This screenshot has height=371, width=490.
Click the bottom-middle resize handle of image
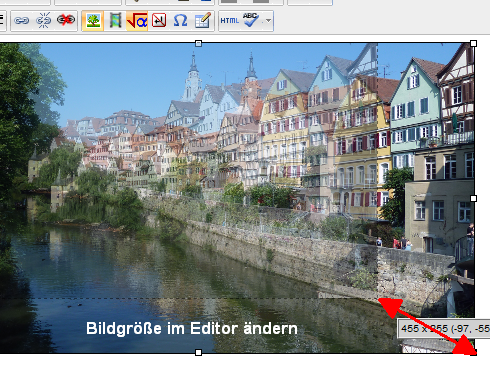pos(198,353)
